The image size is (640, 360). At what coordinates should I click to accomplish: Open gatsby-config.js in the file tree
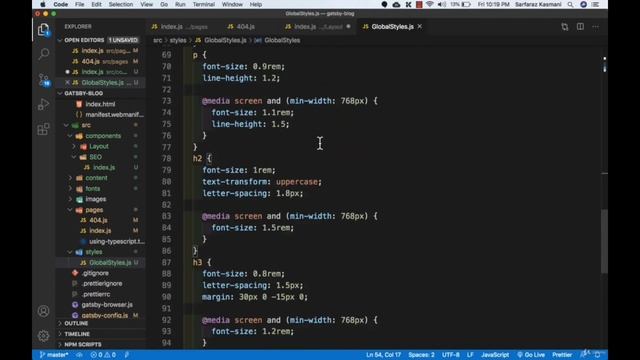pyautogui.click(x=104, y=315)
